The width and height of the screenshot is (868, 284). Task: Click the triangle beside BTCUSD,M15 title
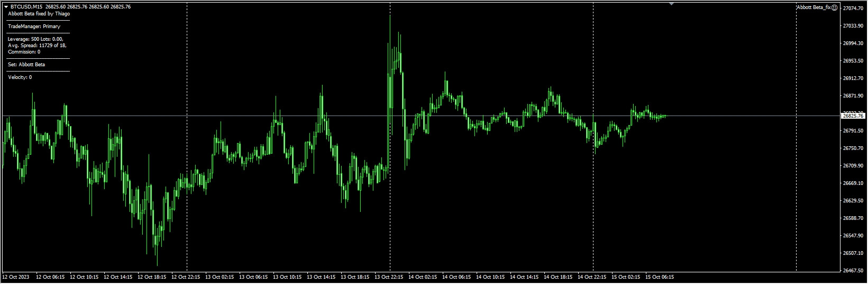coord(6,7)
